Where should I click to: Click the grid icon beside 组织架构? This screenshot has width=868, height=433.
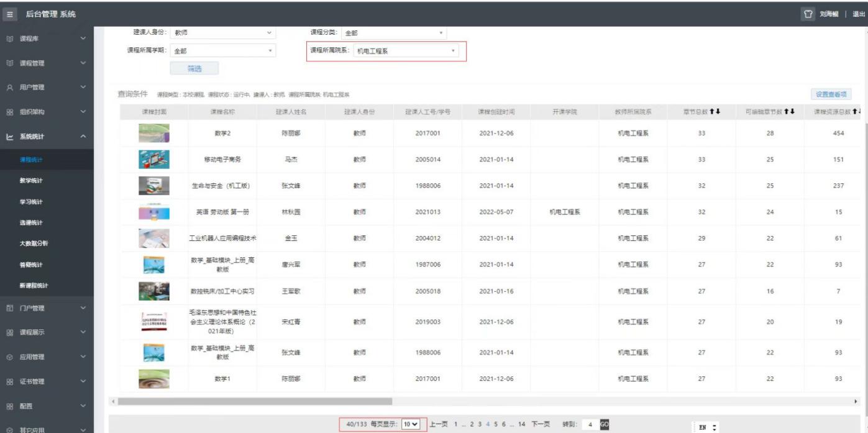pos(10,112)
